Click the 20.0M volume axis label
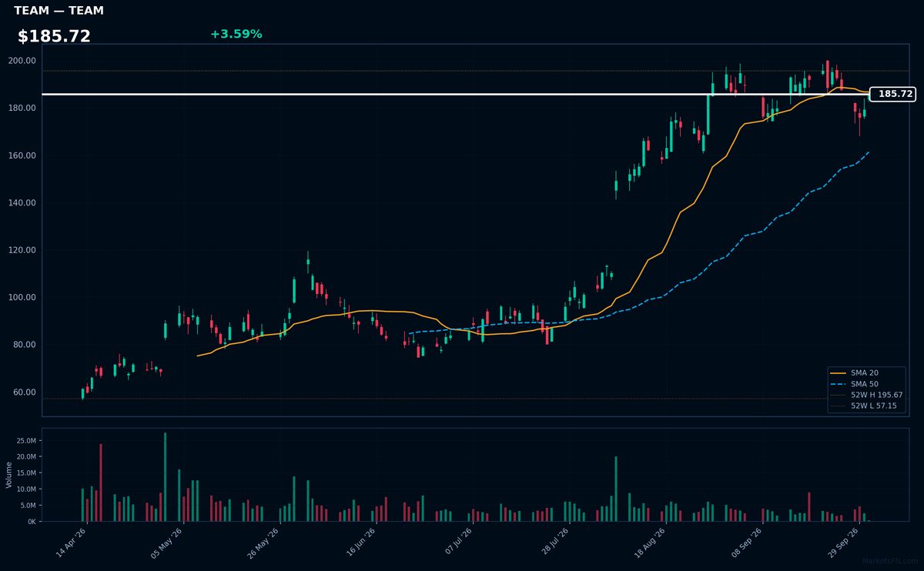Image resolution: width=924 pixels, height=571 pixels. (x=25, y=457)
